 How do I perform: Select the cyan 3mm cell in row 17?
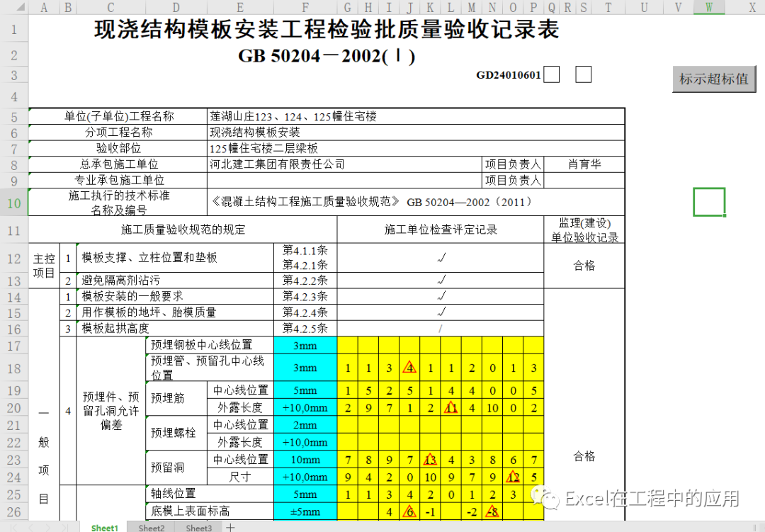305,345
